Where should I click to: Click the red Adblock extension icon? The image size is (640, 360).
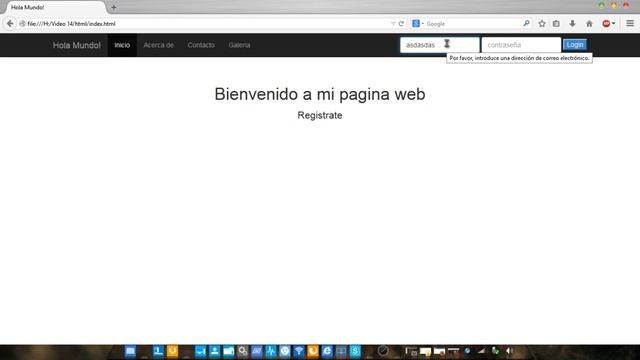click(x=606, y=24)
